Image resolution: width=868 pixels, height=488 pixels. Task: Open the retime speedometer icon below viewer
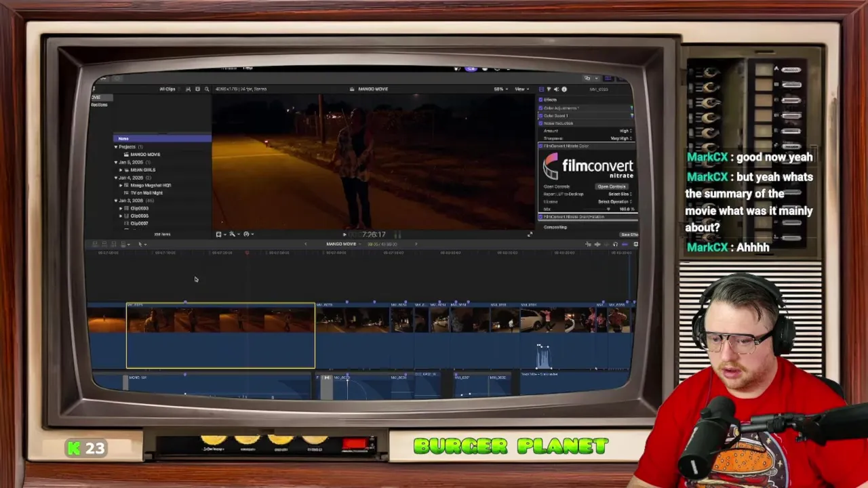[247, 234]
